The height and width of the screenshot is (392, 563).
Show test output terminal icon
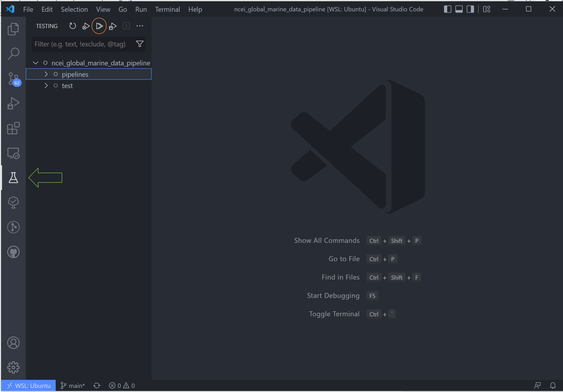click(x=126, y=26)
